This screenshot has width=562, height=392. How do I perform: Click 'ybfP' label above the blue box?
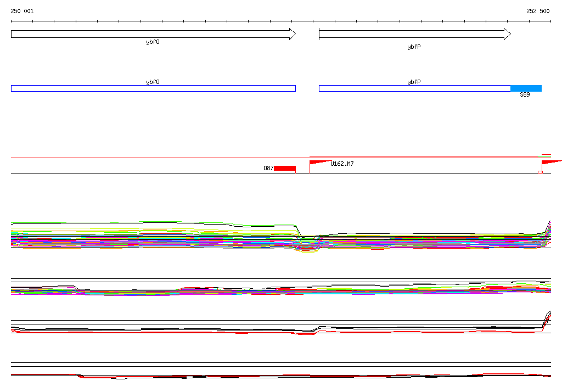(414, 82)
